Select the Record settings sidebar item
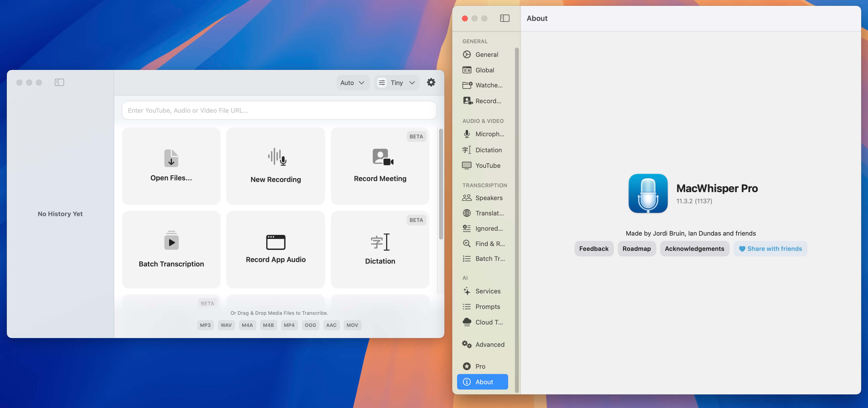 (x=483, y=101)
